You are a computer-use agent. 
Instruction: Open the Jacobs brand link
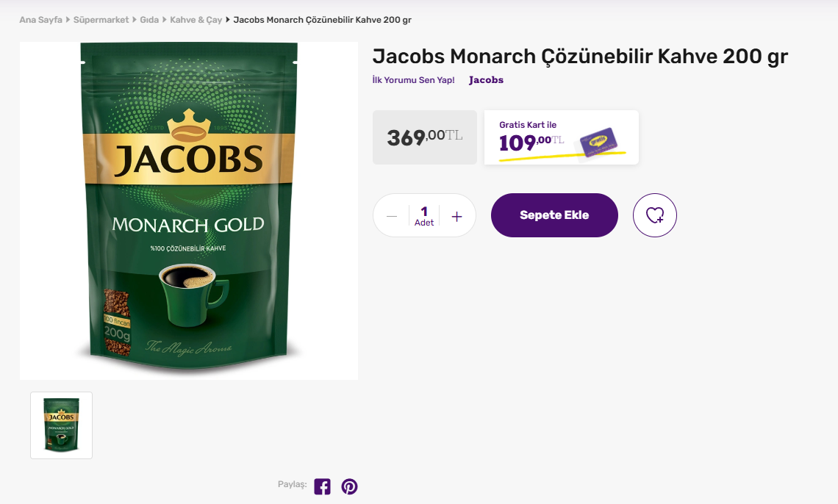point(486,80)
